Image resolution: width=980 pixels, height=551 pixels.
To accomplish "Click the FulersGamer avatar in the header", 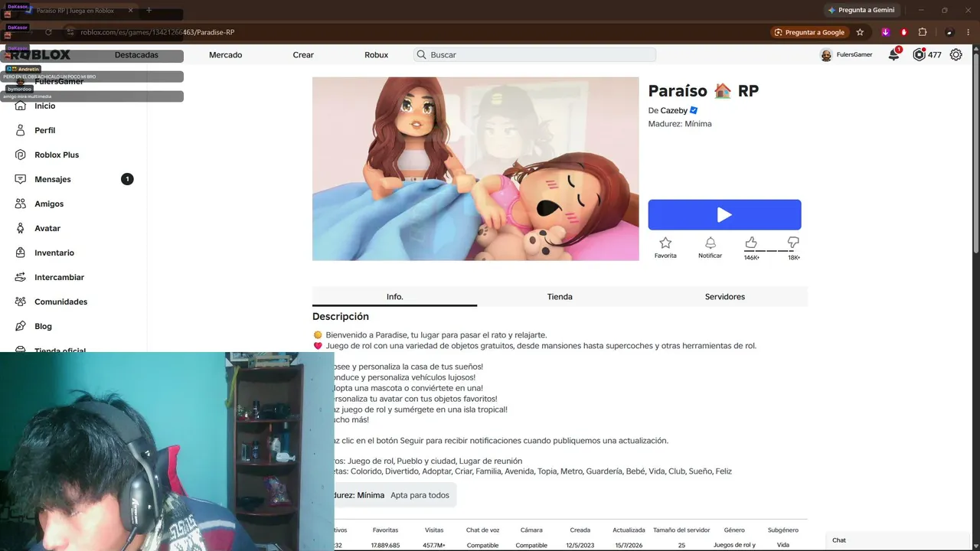I will click(x=826, y=55).
